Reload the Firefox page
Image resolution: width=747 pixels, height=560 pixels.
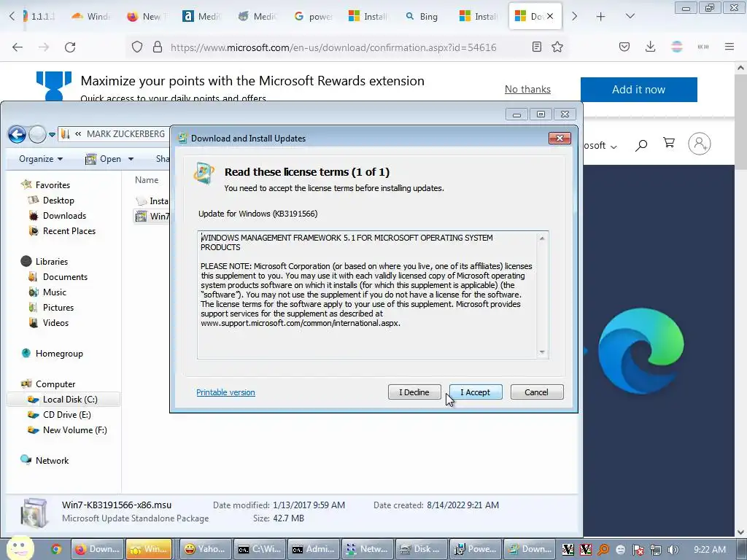70,47
